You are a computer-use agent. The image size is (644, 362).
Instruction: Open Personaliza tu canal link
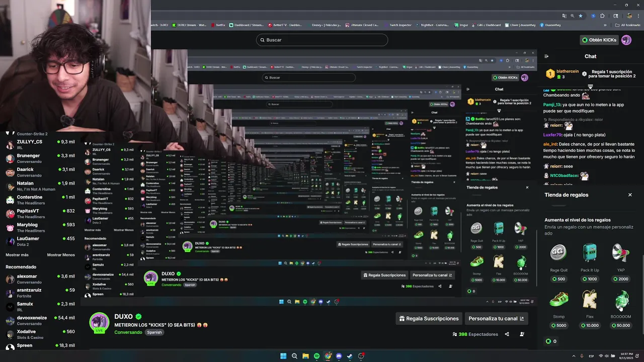tap(496, 318)
